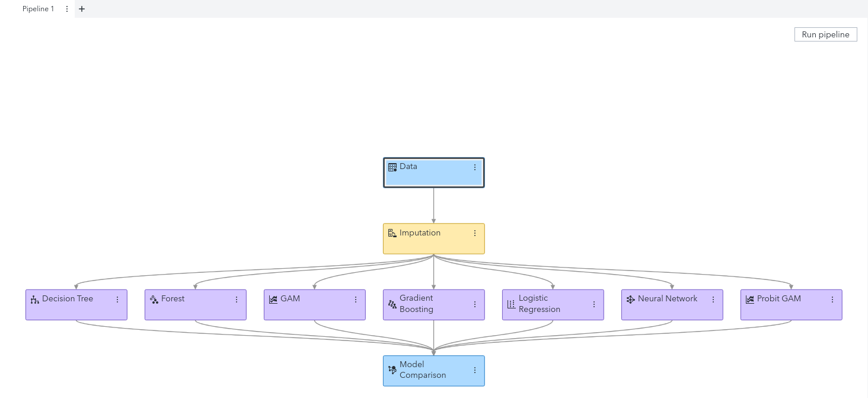This screenshot has width=868, height=398.
Task: Open the Logistic Regression node options menu
Action: coord(593,304)
